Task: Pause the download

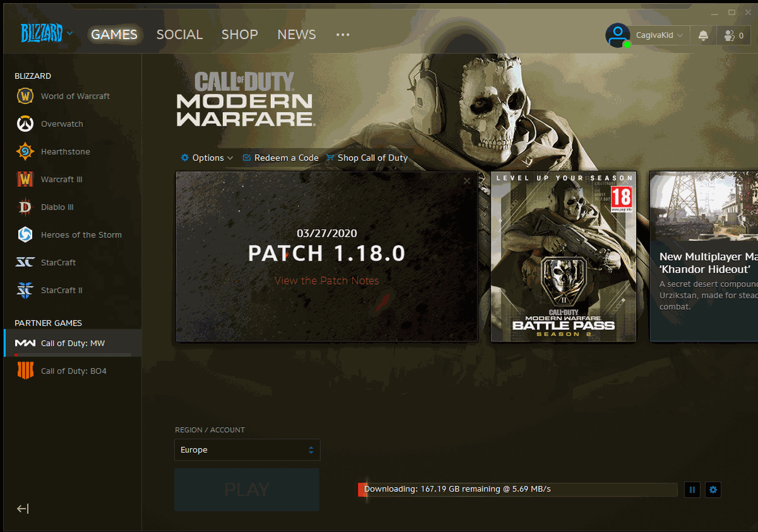Action: [x=692, y=489]
